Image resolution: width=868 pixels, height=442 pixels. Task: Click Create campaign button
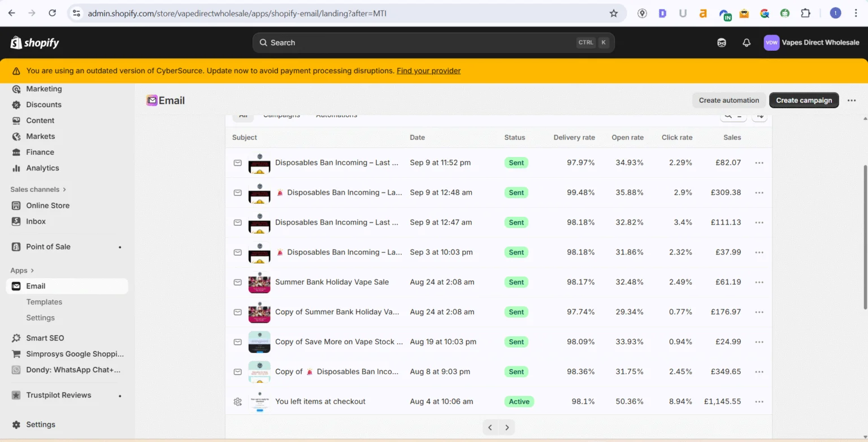[804, 100]
